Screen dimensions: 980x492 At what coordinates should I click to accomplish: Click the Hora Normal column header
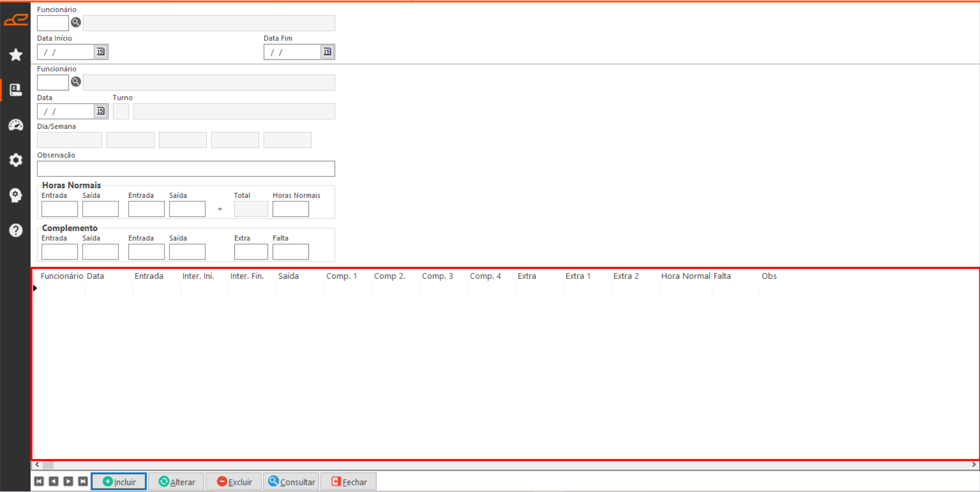tap(685, 276)
